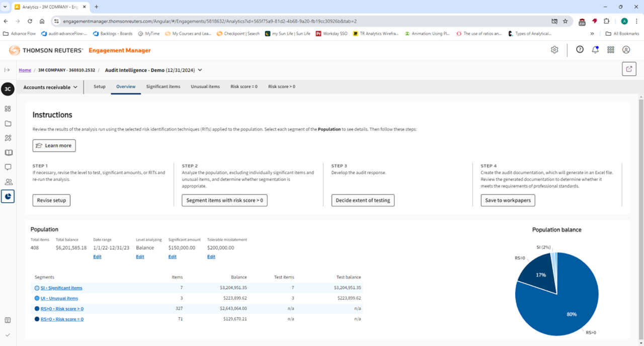Select the Analytics pie-chart icon in the sidebar
The height and width of the screenshot is (346, 644).
8,196
